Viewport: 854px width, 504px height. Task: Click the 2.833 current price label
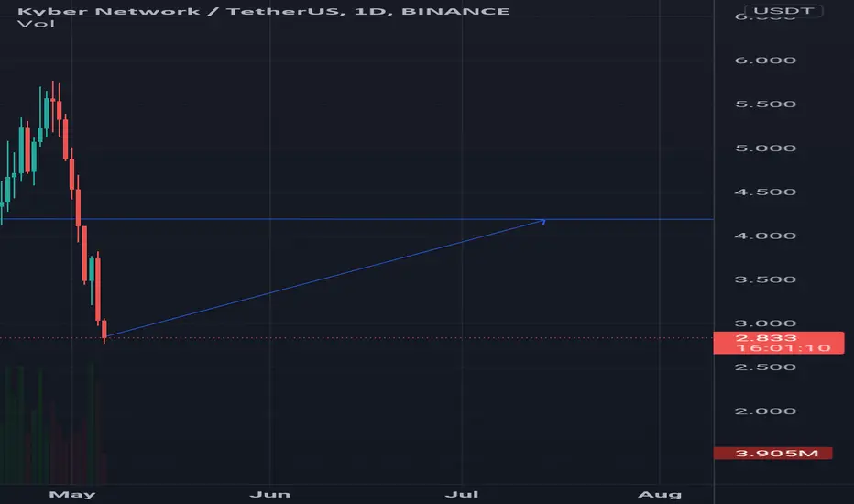pos(766,338)
